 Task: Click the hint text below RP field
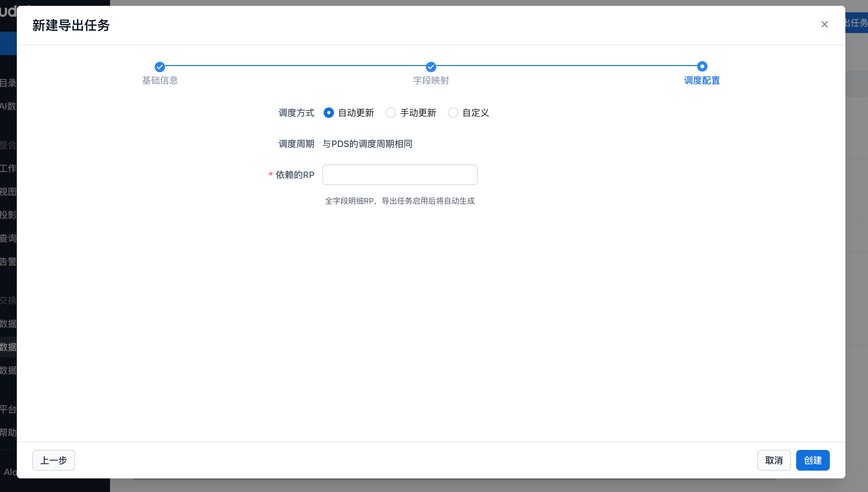click(399, 201)
